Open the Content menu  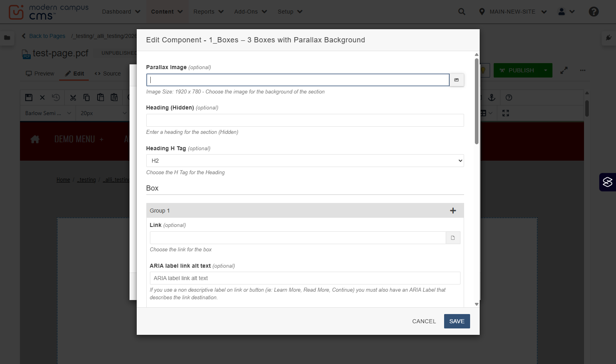click(x=167, y=12)
